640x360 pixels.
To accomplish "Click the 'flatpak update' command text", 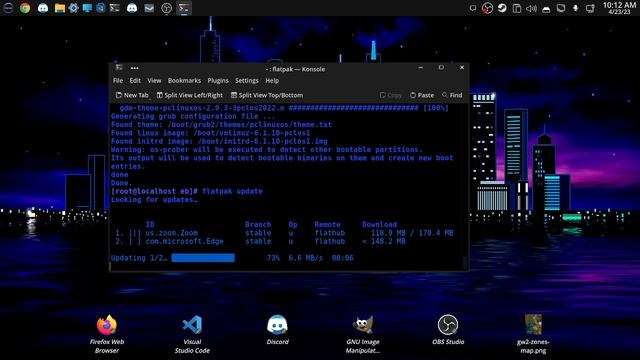I will (x=232, y=191).
